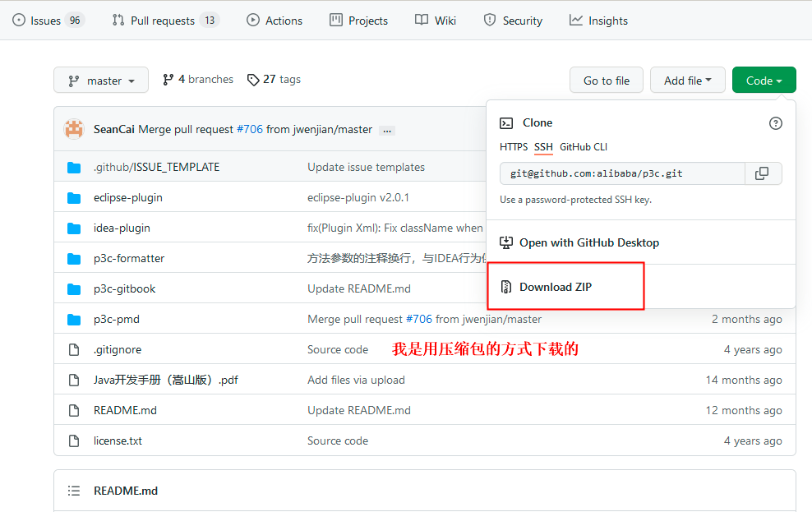Switch to the Actions tab
The image size is (812, 512).
tap(275, 21)
